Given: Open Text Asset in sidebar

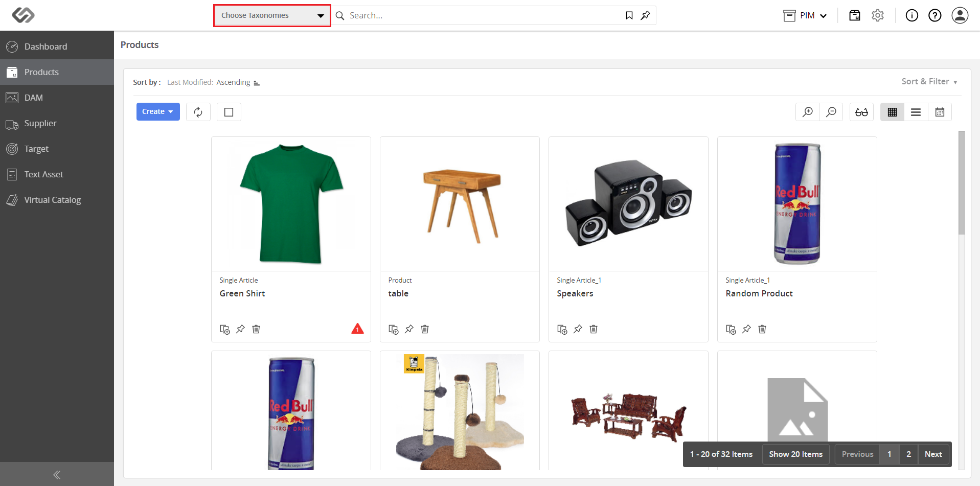Looking at the screenshot, I should (57, 174).
